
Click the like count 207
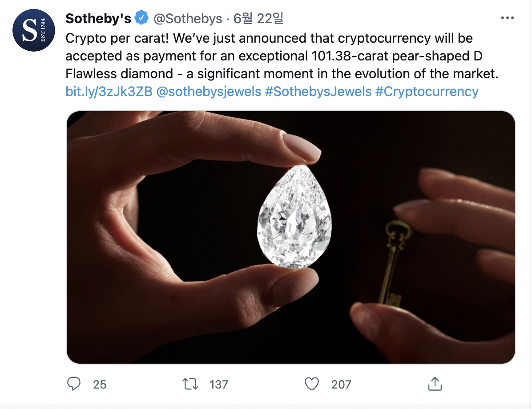(x=341, y=384)
